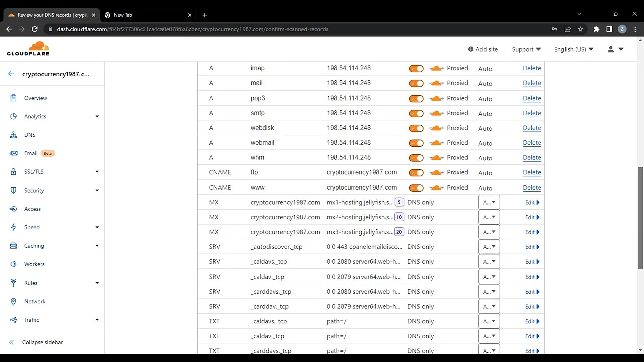Click the browser reload icon

(x=35, y=29)
